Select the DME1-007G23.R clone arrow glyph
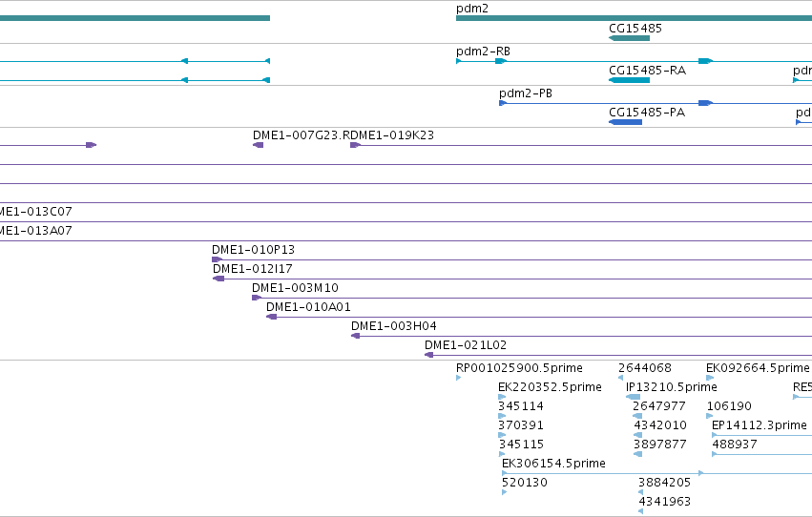Image resolution: width=812 pixels, height=517 pixels. [258, 145]
